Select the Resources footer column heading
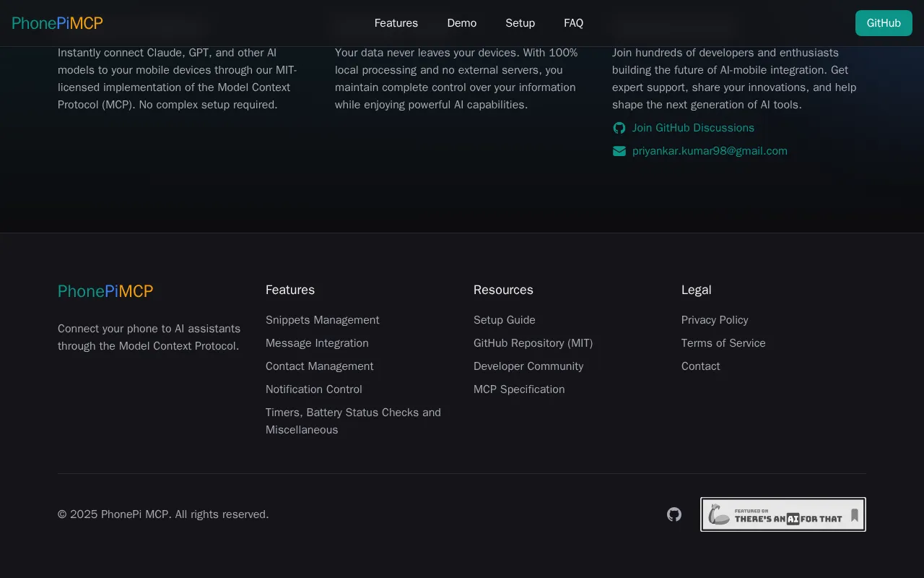 (x=503, y=290)
